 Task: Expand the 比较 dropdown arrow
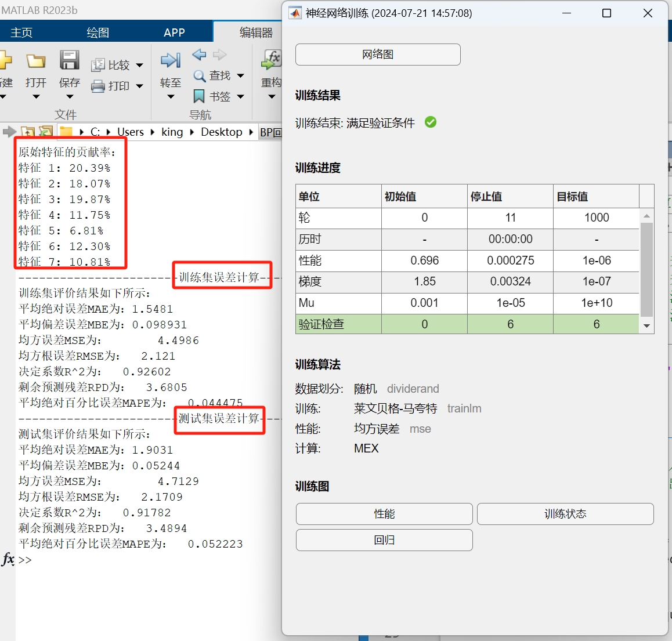pyautogui.click(x=140, y=65)
